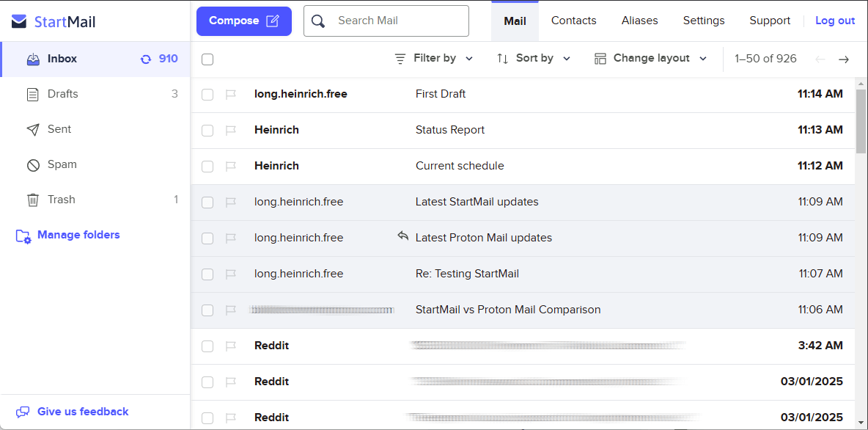Tick the select-all checkbox in toolbar
This screenshot has height=430, width=868.
point(207,59)
